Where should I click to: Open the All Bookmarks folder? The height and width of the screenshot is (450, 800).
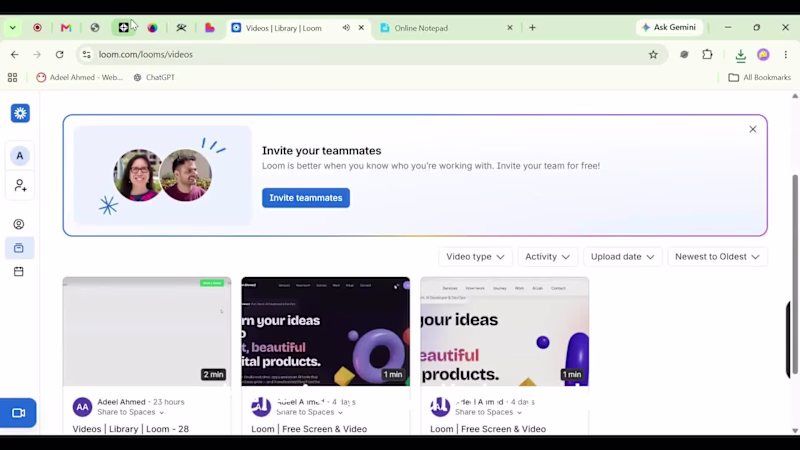[760, 78]
